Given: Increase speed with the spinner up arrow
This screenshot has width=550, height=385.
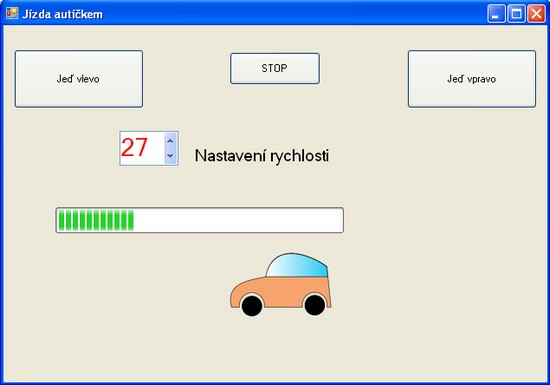Looking at the screenshot, I should 170,141.
